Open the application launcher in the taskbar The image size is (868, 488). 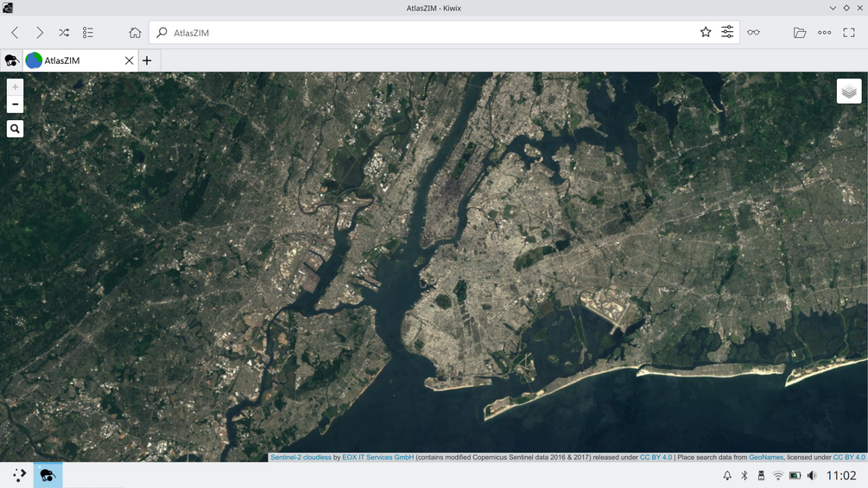(19, 475)
